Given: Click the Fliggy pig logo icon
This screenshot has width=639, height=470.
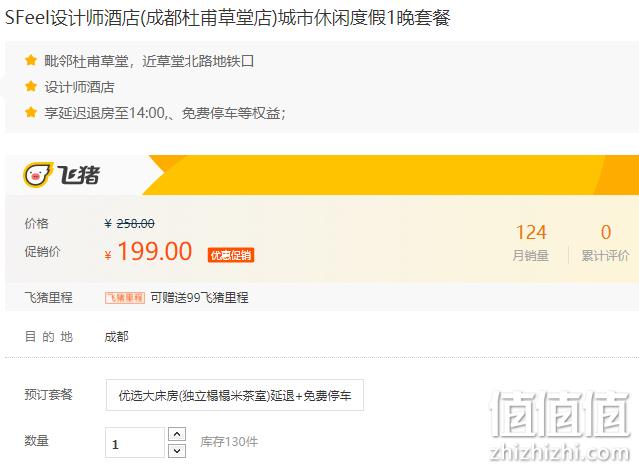Looking at the screenshot, I should pos(38,175).
